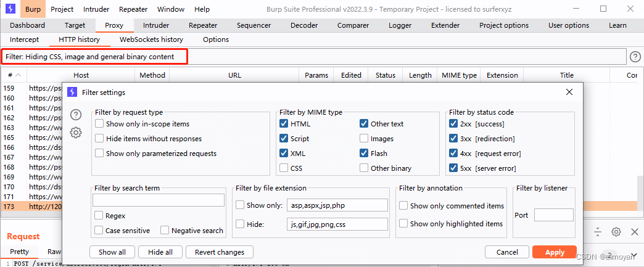644x267 pixels.
Task: Select the Pretty request view tab
Action: pos(19,252)
